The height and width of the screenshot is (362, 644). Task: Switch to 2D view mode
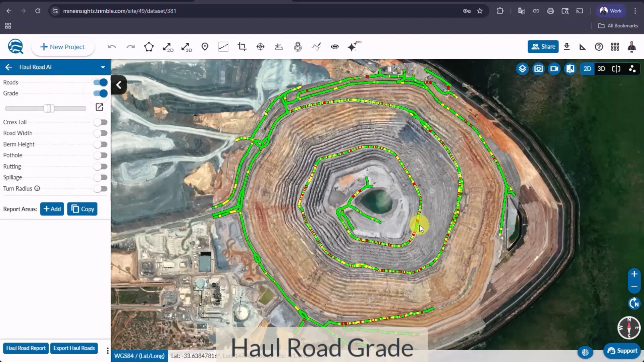point(587,69)
